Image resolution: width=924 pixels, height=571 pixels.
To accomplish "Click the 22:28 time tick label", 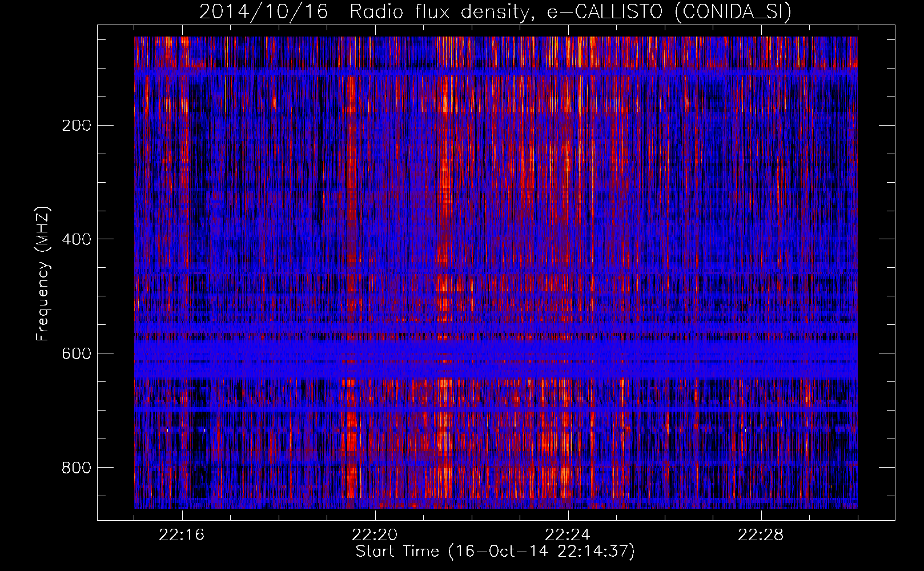I will click(761, 535).
